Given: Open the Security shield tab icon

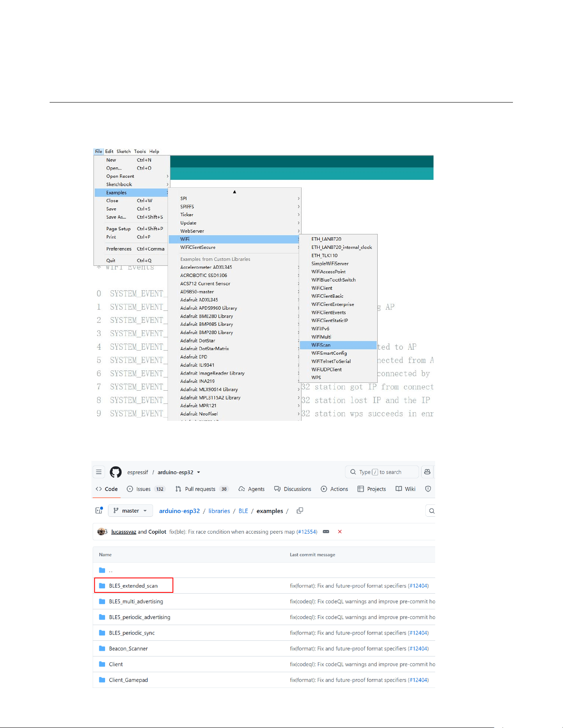Looking at the screenshot, I should 428,489.
